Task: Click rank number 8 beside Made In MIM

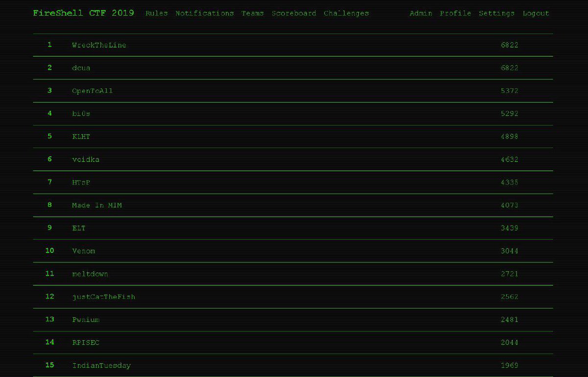Action: click(49, 205)
